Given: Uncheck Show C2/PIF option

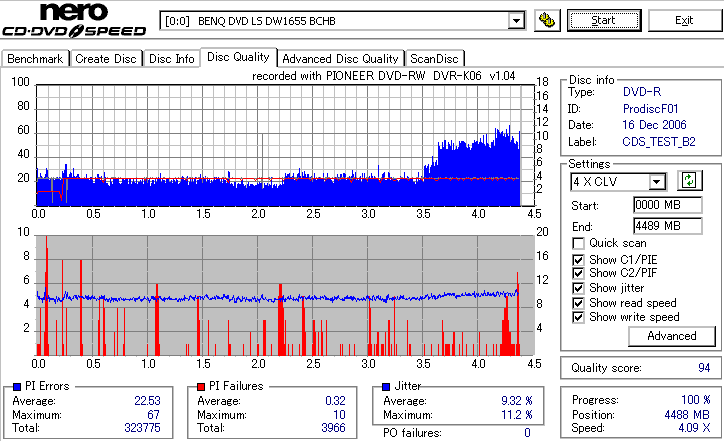Looking at the screenshot, I should pyautogui.click(x=578, y=273).
